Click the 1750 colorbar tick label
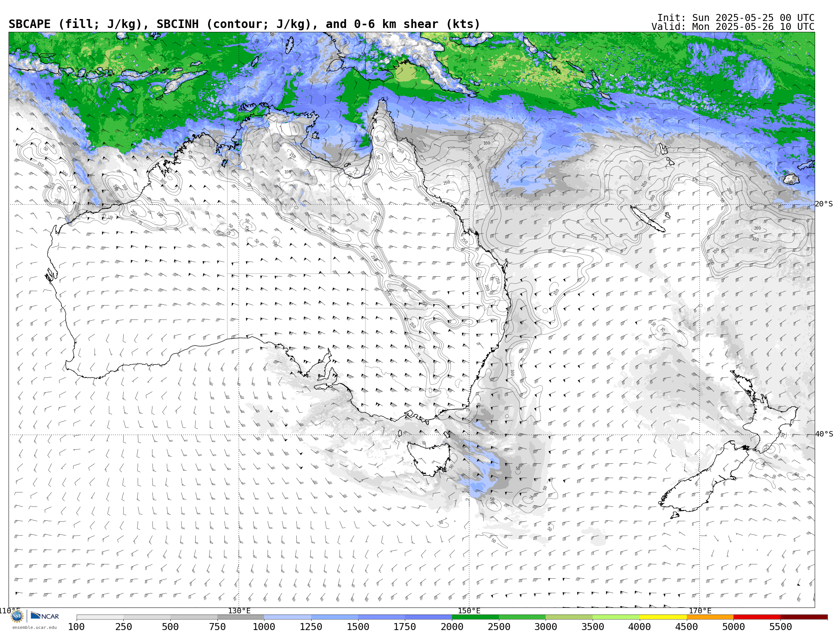This screenshot has height=632, width=840. (x=405, y=627)
